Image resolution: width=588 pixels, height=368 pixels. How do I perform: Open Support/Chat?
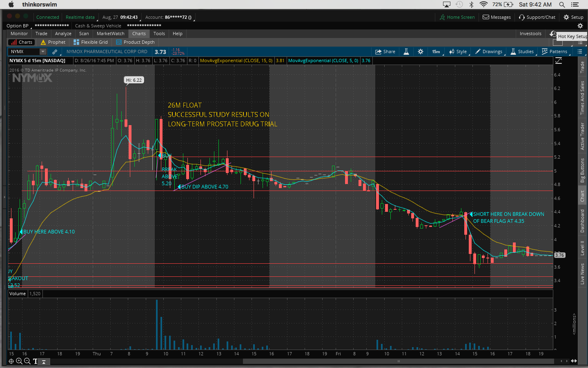click(537, 17)
